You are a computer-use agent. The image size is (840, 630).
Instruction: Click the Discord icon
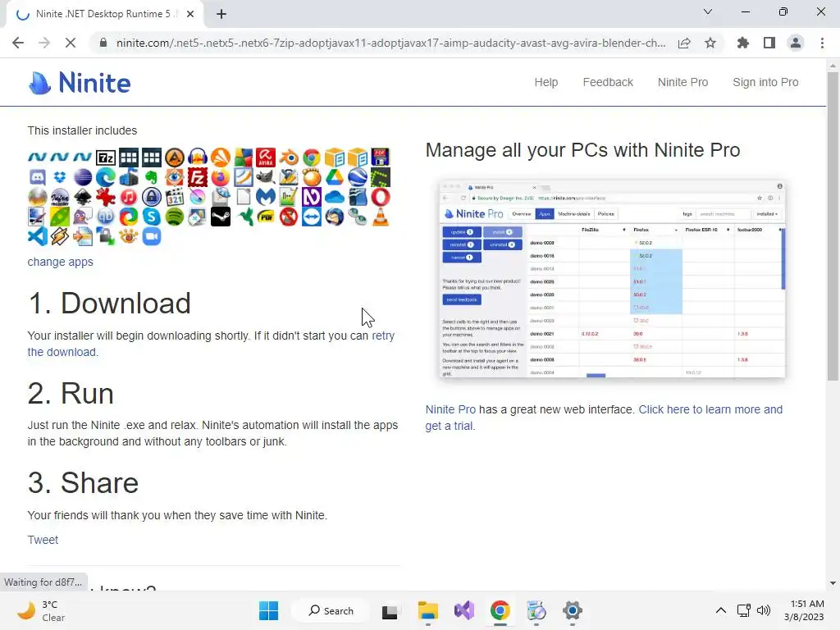pyautogui.click(x=37, y=177)
